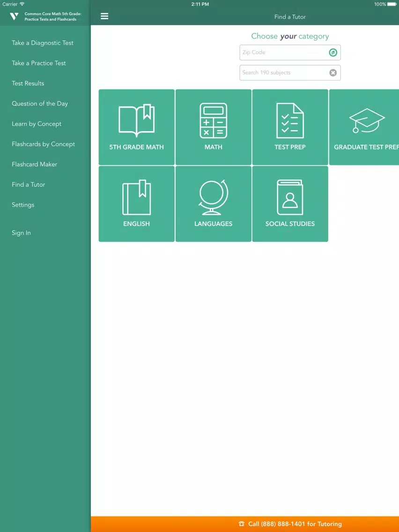
Task: Open Settings from the sidebar
Action: pos(23,205)
